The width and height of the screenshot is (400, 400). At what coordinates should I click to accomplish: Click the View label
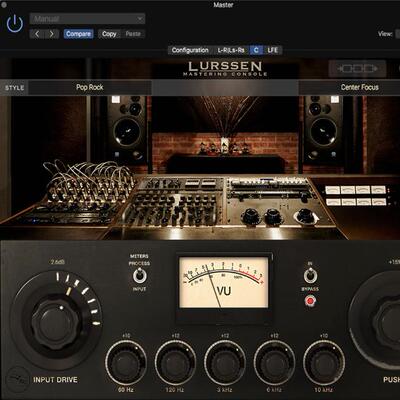pyautogui.click(x=385, y=34)
